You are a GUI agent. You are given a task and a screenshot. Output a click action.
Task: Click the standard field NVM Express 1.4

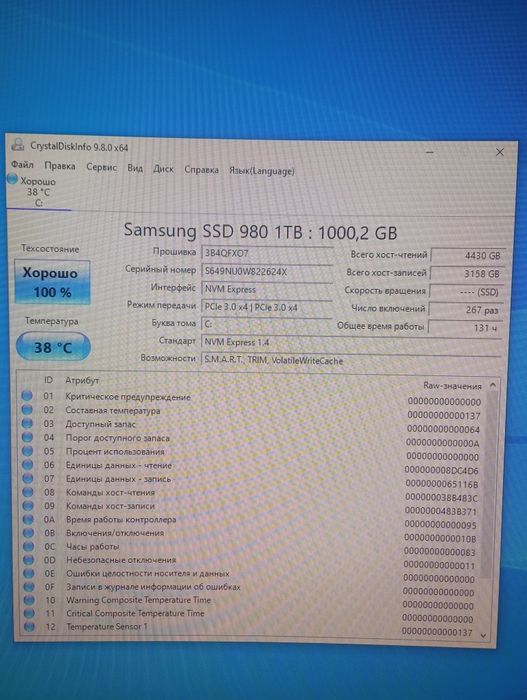(x=351, y=342)
